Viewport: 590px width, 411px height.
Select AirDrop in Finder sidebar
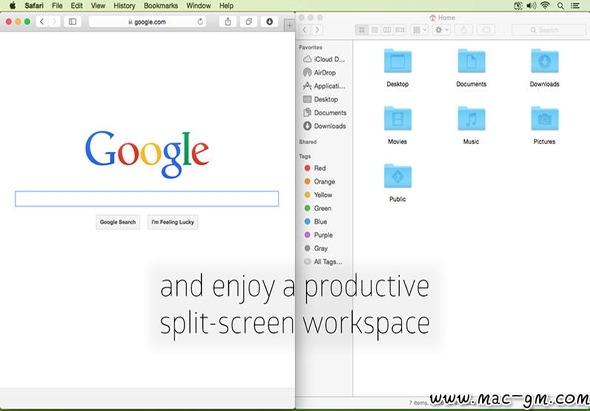(x=320, y=72)
